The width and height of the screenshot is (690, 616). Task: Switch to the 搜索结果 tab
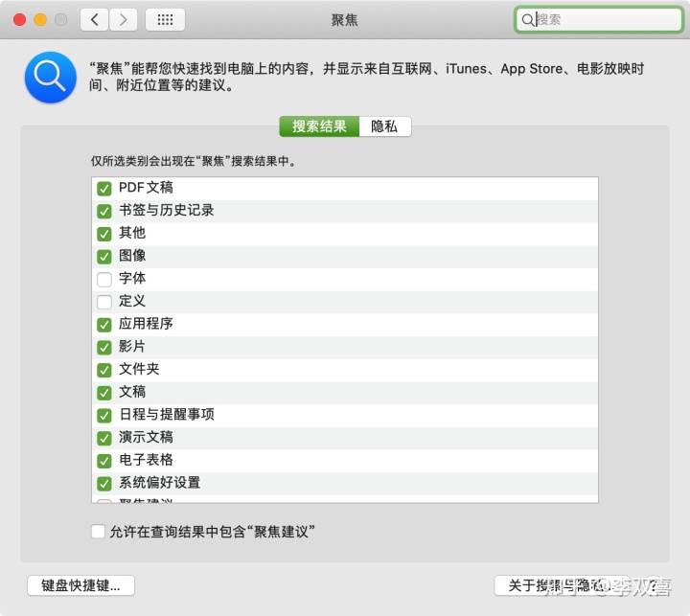tap(319, 126)
